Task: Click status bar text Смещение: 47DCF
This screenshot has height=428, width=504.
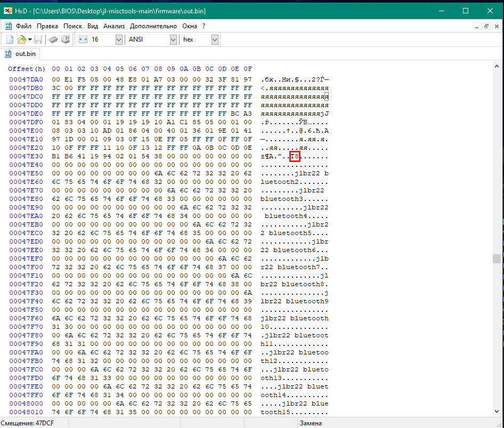Action: click(x=27, y=423)
